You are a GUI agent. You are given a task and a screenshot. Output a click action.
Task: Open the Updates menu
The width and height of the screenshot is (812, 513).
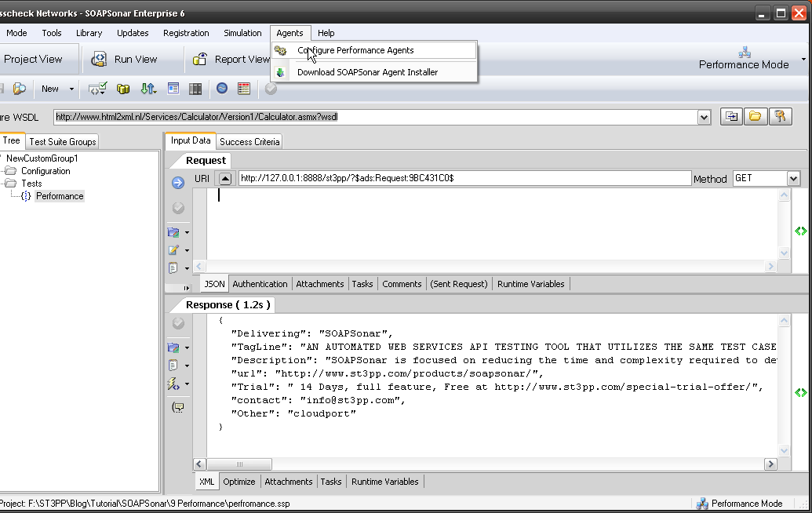[x=133, y=33]
